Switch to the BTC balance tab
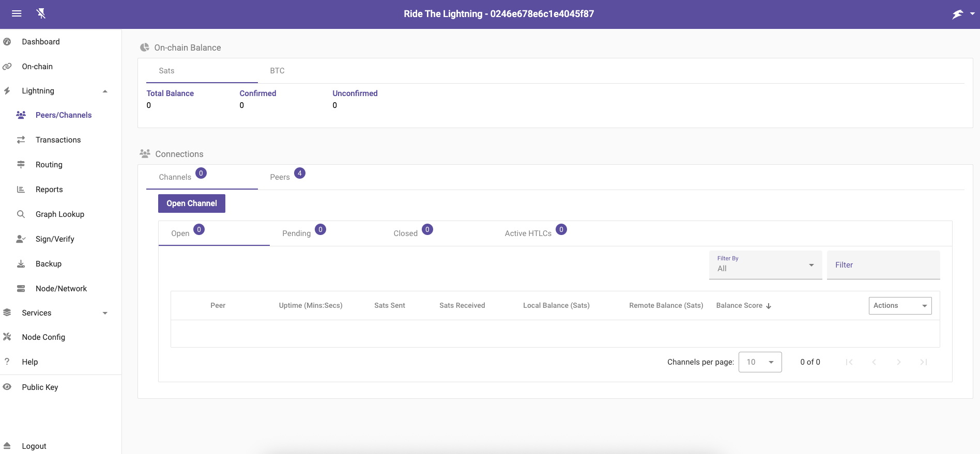 pyautogui.click(x=277, y=71)
